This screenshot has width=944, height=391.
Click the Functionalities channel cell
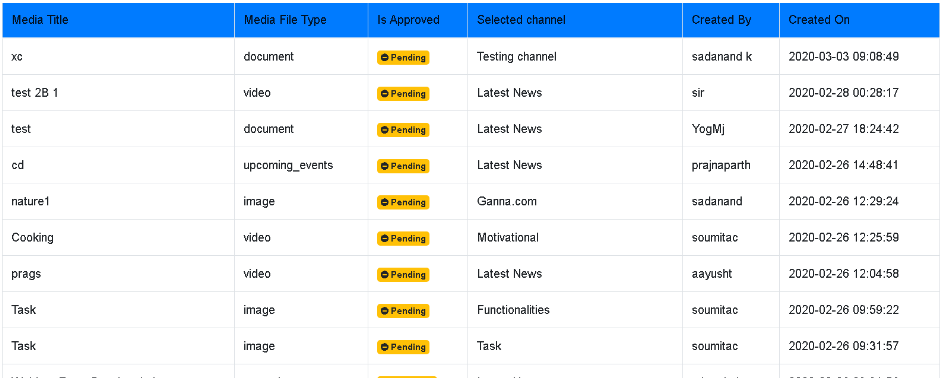point(513,310)
